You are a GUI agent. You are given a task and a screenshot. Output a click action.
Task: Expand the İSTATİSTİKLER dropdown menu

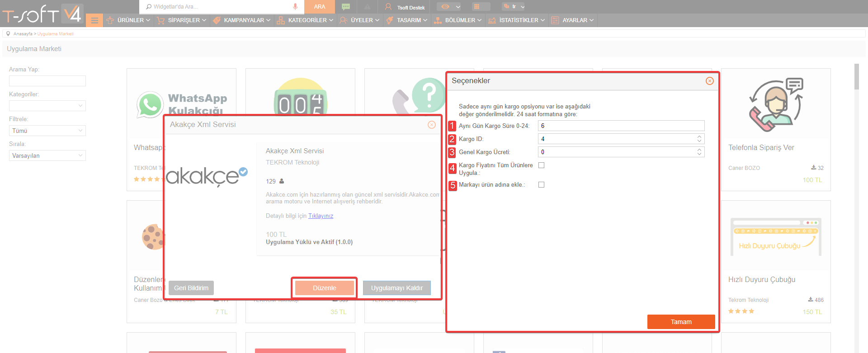516,20
